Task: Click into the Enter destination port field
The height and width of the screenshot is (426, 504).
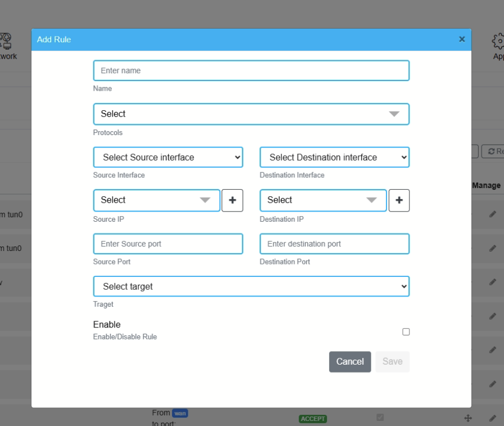Action: point(334,244)
